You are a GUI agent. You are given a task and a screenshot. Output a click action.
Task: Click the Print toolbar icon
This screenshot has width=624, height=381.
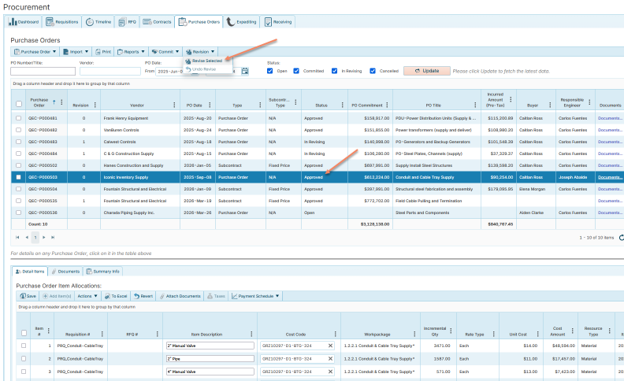tap(103, 52)
